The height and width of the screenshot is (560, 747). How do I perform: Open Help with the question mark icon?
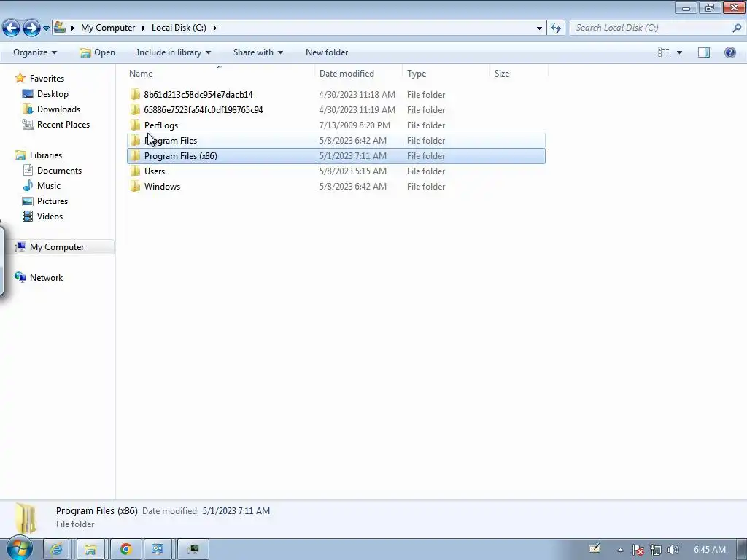[x=729, y=52]
